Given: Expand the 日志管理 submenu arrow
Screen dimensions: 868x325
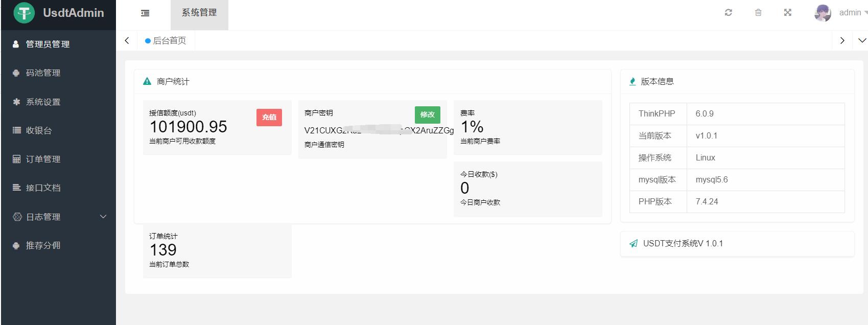Looking at the screenshot, I should (103, 217).
